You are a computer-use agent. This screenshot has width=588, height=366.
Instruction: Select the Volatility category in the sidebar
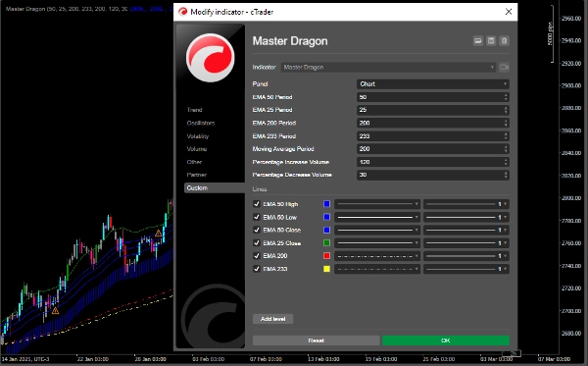[198, 135]
